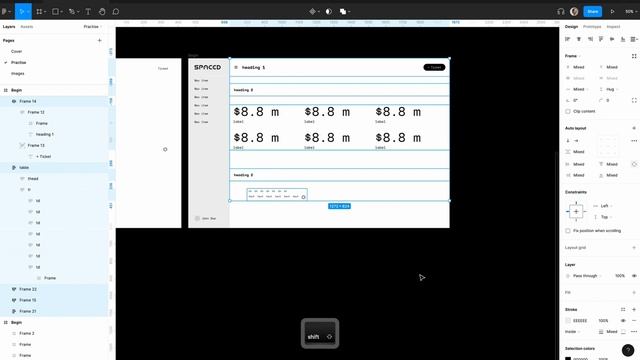The image size is (640, 360).
Task: Switch to the Layers tab
Action: click(9, 27)
